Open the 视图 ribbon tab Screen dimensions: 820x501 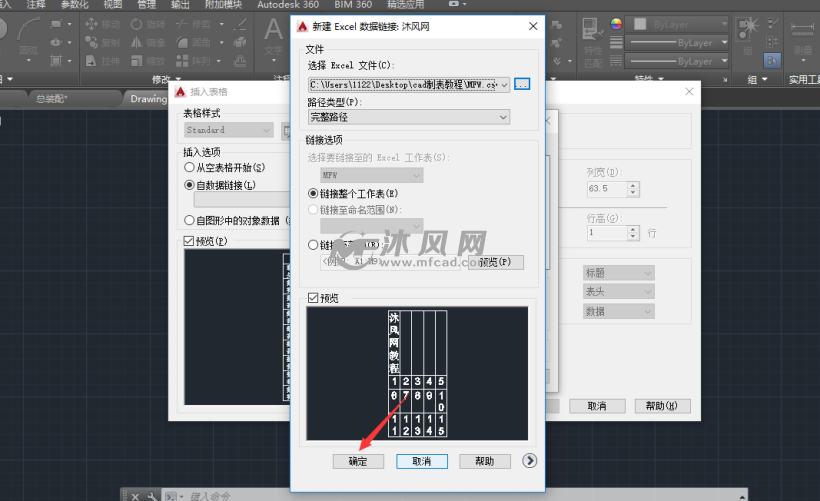[x=112, y=5]
